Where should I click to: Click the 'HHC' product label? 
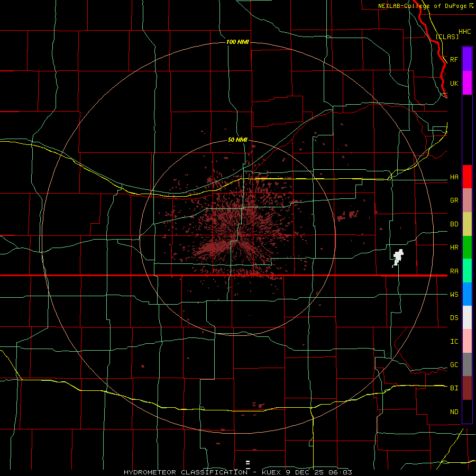pos(464,32)
